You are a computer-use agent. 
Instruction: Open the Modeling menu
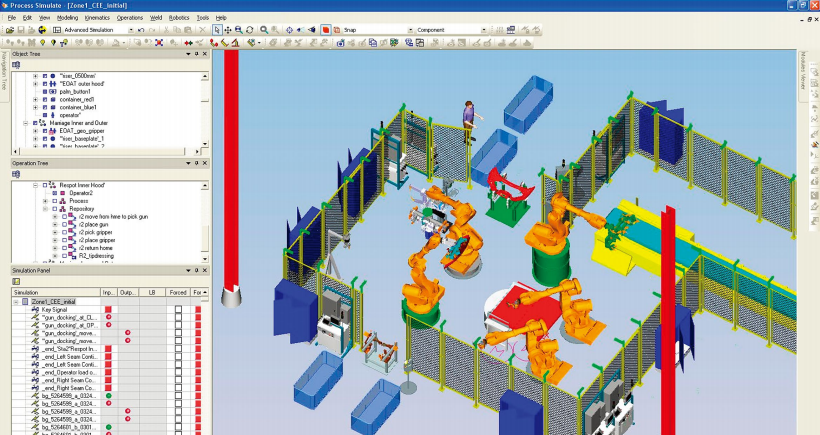(x=67, y=18)
